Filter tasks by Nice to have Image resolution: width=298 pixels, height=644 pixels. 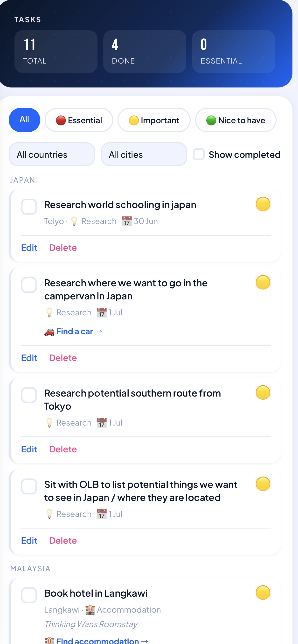tap(236, 120)
